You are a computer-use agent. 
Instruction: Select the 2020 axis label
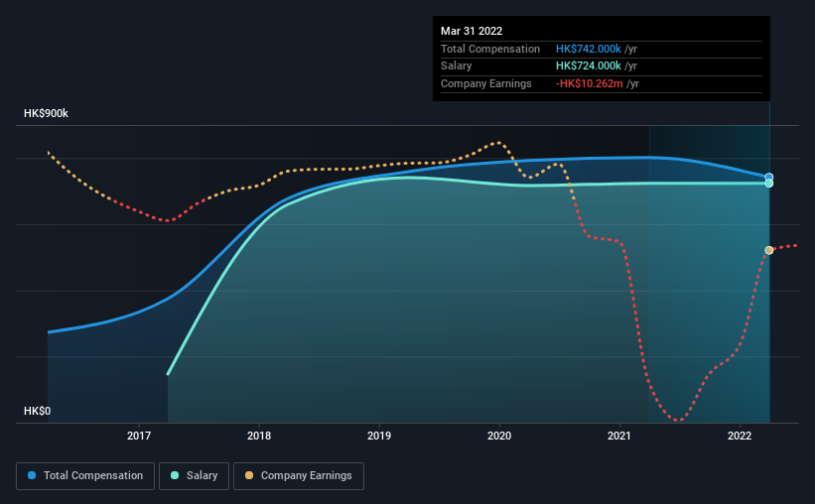coord(499,436)
